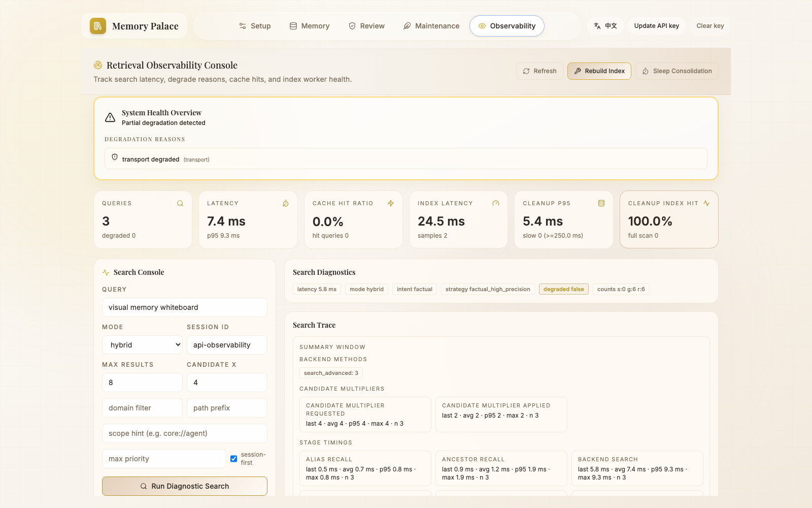Run Diagnostic Search
This screenshot has height=508, width=812.
[185, 486]
